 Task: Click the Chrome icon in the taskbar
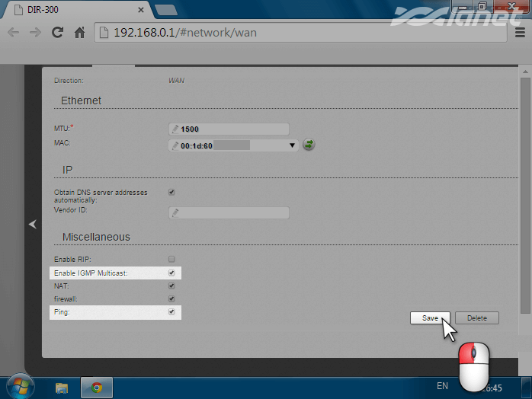tap(97, 387)
